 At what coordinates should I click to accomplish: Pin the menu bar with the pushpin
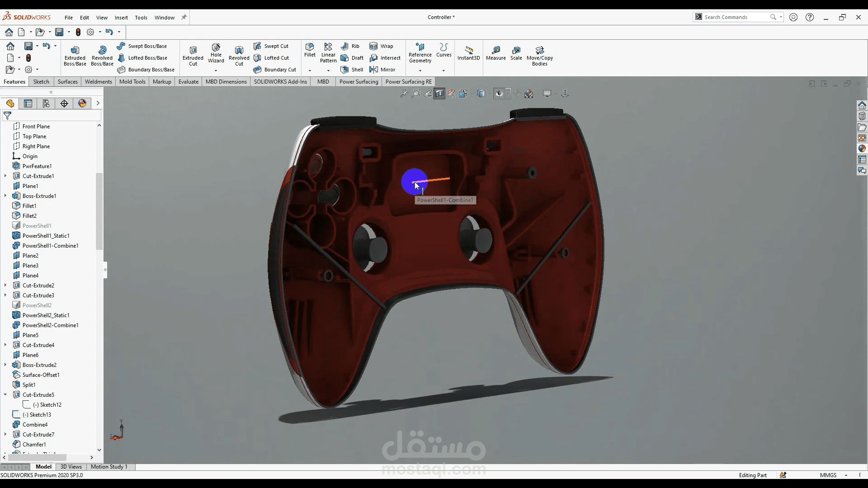point(184,17)
